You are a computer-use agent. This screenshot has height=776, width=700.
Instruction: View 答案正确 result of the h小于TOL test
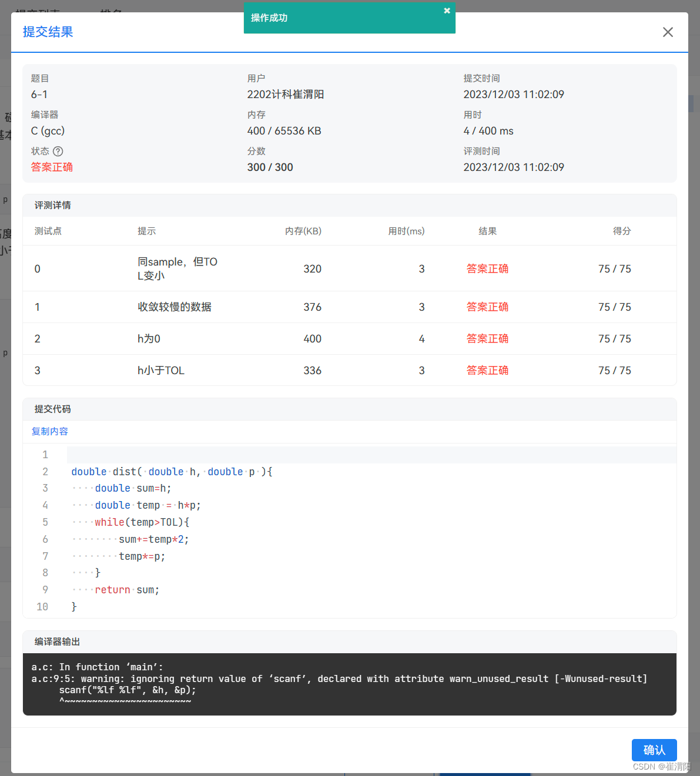click(487, 370)
